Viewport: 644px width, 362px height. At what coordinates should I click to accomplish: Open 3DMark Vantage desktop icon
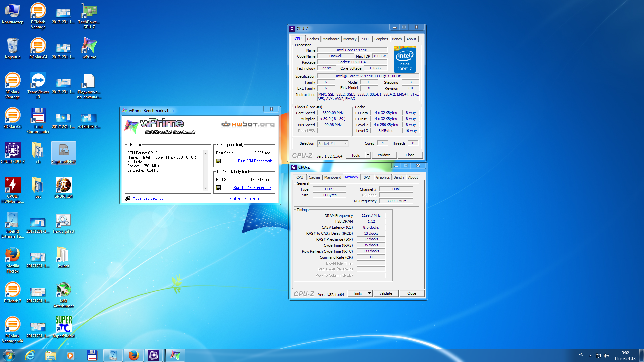[12, 86]
